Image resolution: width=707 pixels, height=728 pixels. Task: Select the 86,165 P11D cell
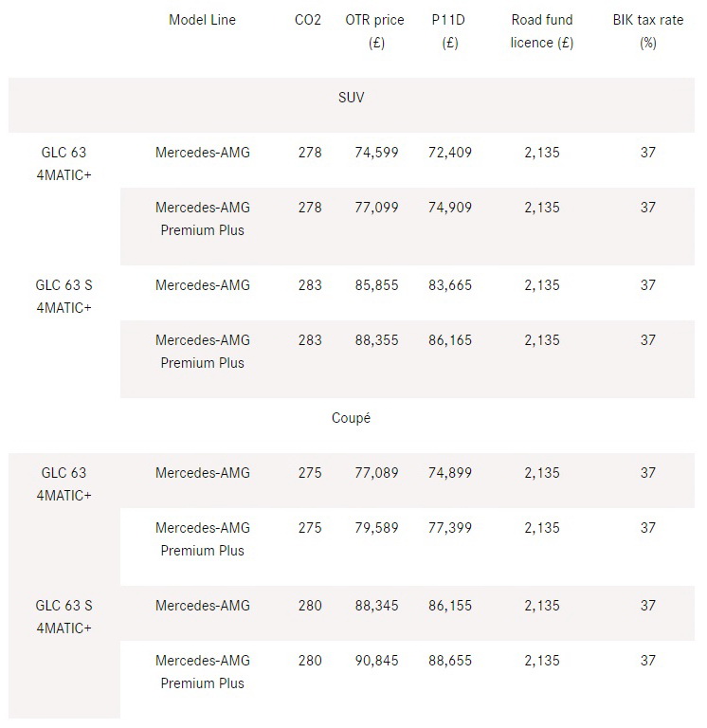click(450, 340)
